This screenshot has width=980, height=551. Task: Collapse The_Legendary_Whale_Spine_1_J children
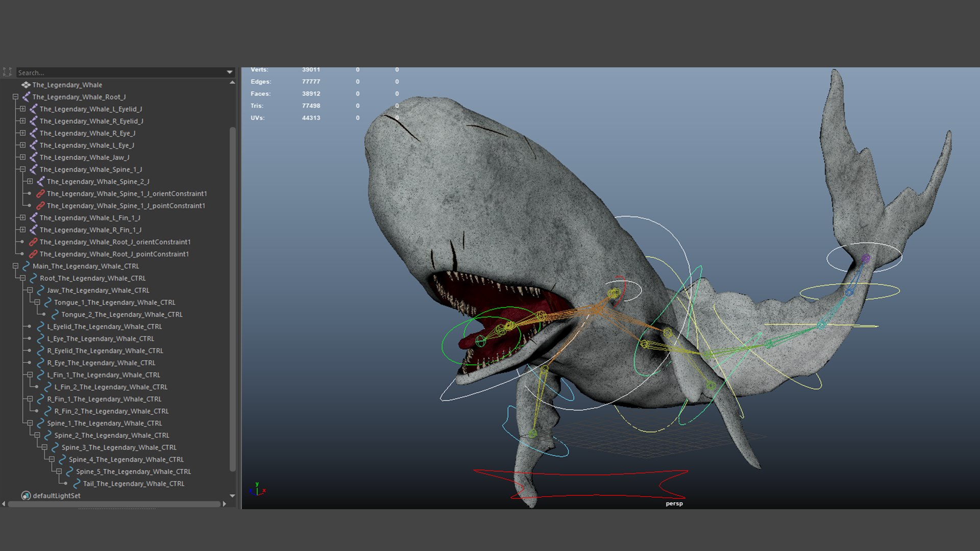coord(22,169)
